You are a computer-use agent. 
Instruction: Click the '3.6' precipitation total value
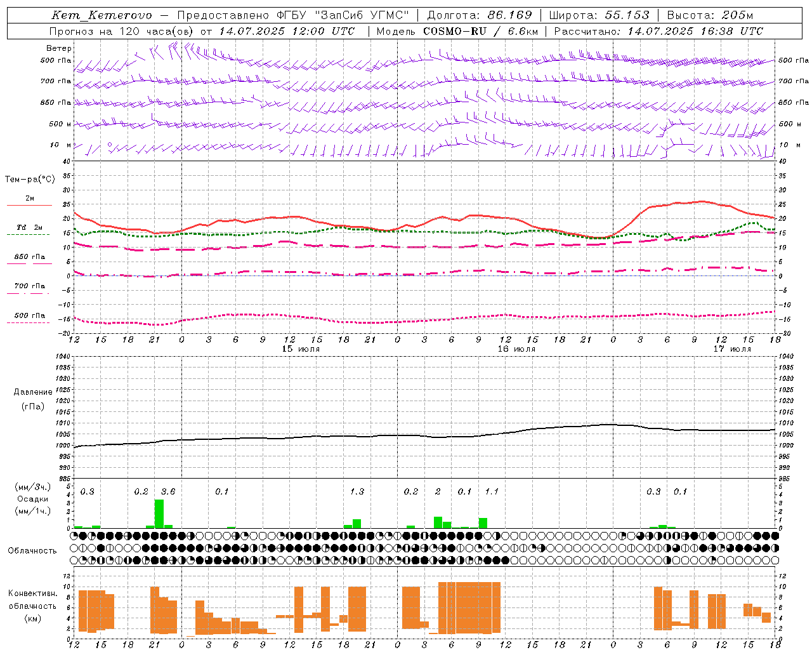pos(168,491)
